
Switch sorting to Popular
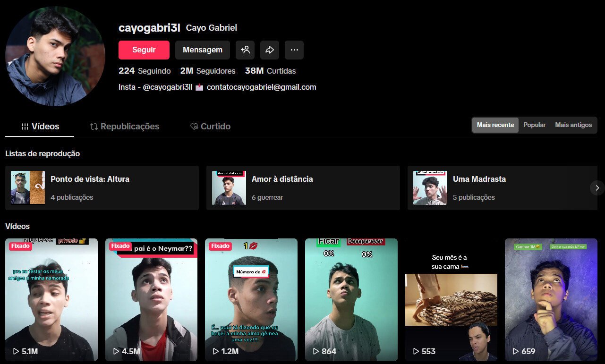coord(534,125)
